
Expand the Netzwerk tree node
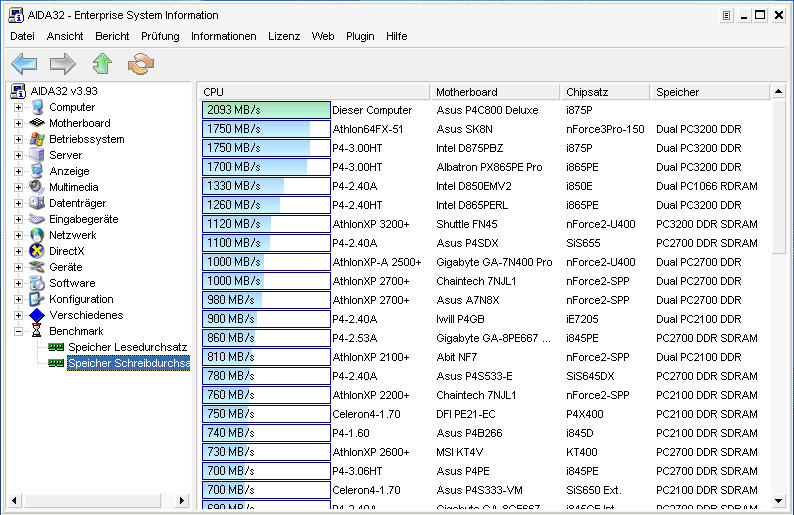pyautogui.click(x=18, y=235)
